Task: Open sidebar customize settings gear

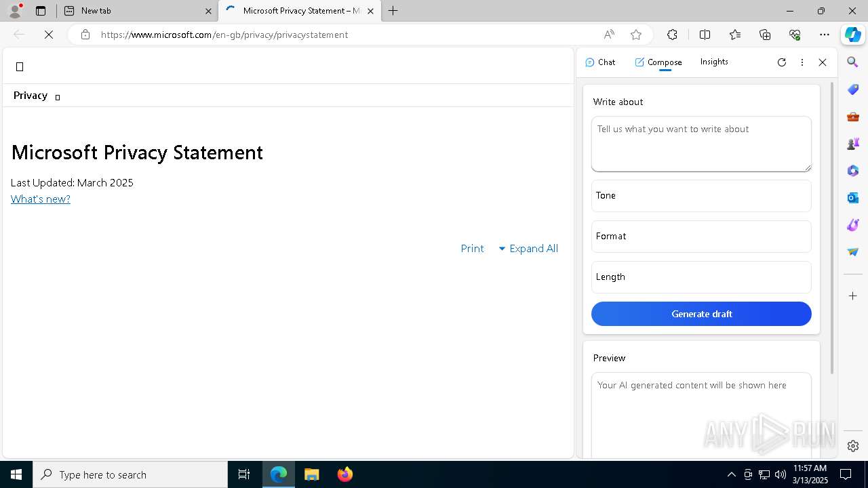Action: point(853,446)
